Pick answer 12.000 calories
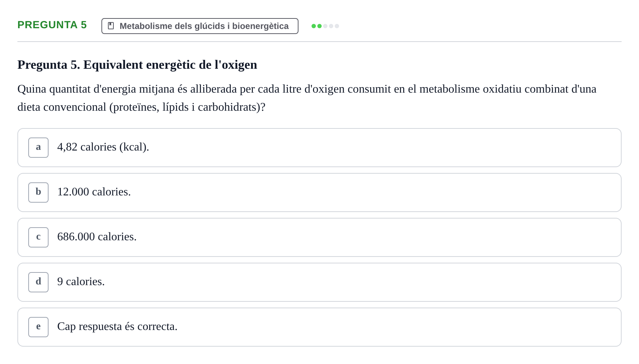This screenshot has width=639, height=364. pos(319,192)
